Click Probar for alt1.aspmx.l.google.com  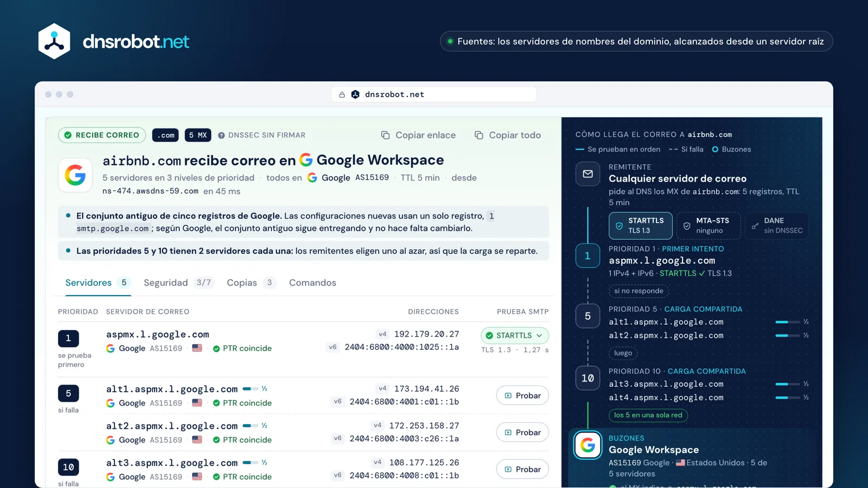click(x=522, y=395)
